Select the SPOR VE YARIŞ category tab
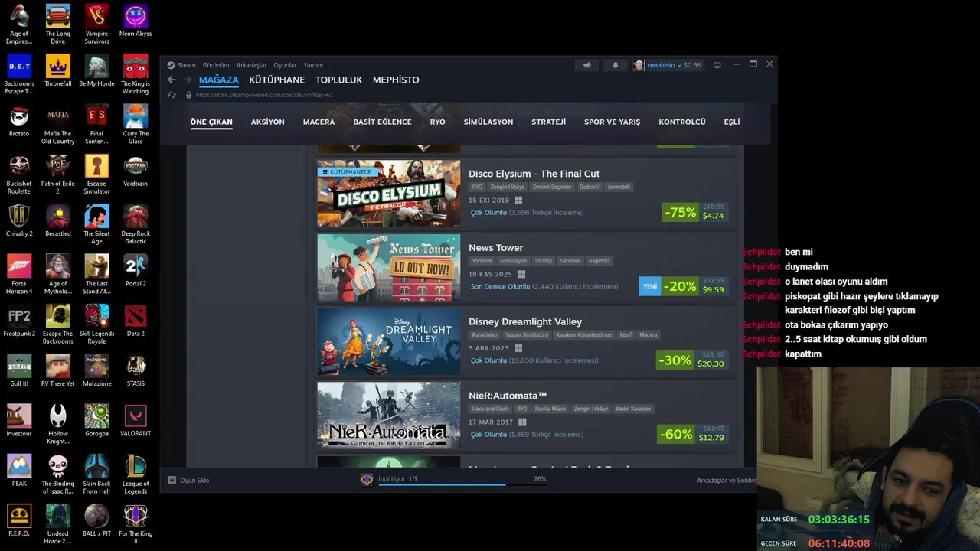This screenshot has width=980, height=551. pos(612,122)
